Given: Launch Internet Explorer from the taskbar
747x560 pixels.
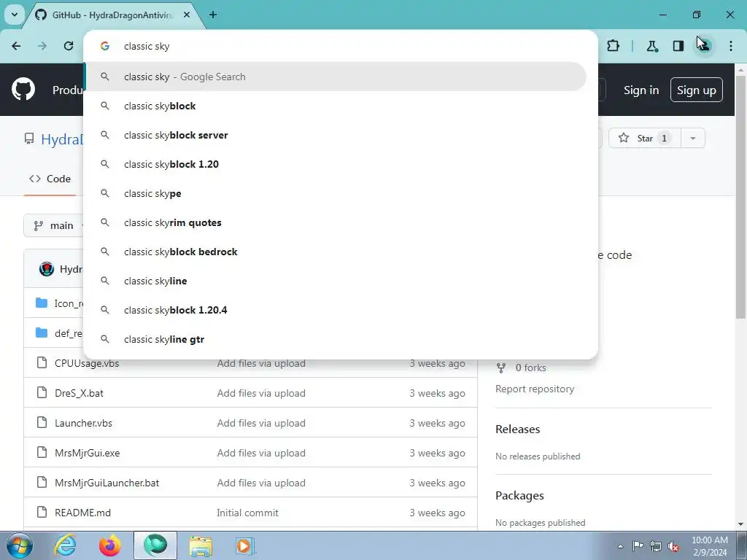Looking at the screenshot, I should [x=65, y=545].
